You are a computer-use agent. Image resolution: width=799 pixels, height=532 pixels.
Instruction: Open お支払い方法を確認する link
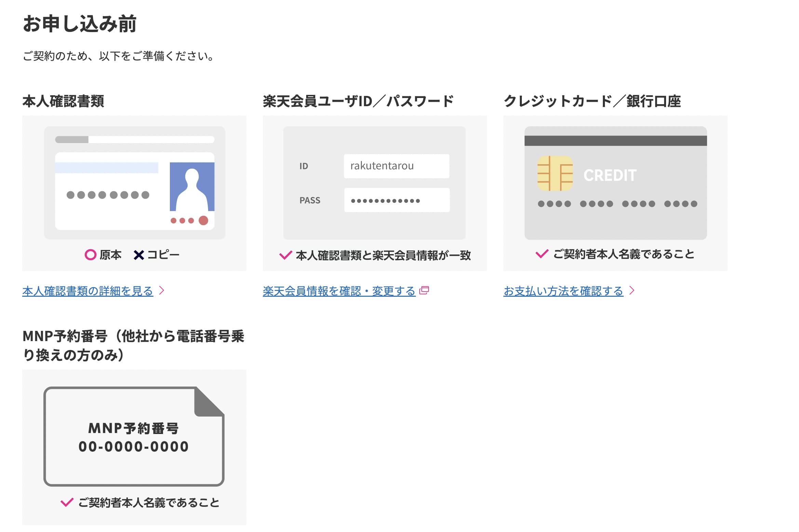(x=563, y=291)
